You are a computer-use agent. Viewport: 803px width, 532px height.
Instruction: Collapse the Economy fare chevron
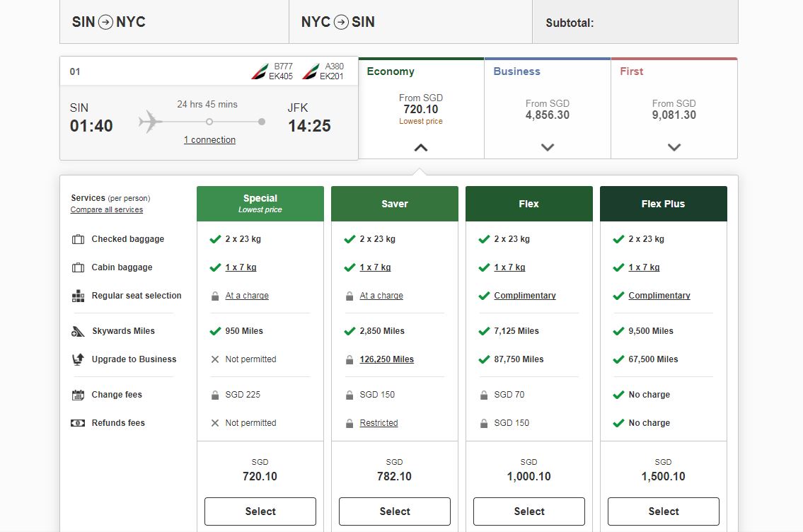(421, 148)
